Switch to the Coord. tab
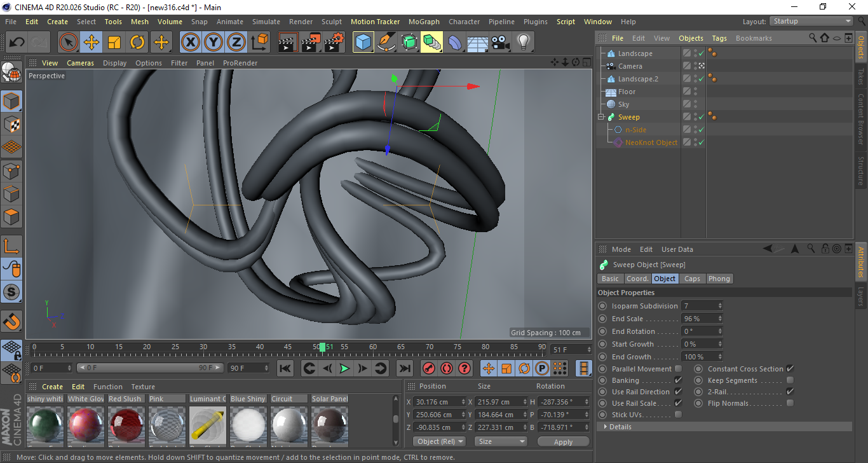This screenshot has height=463, width=868. [x=637, y=279]
